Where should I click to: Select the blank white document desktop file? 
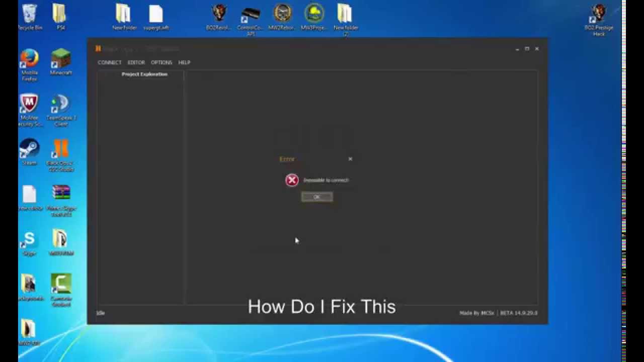[29, 198]
